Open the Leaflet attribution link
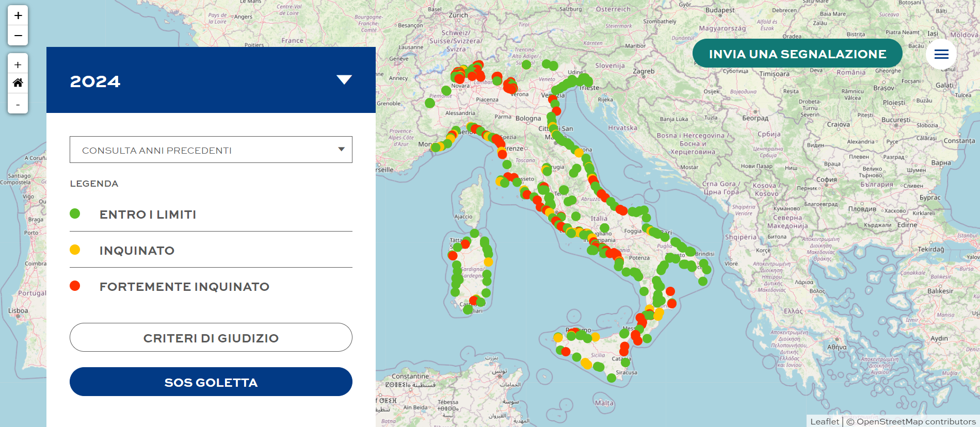980x427 pixels. point(824,421)
